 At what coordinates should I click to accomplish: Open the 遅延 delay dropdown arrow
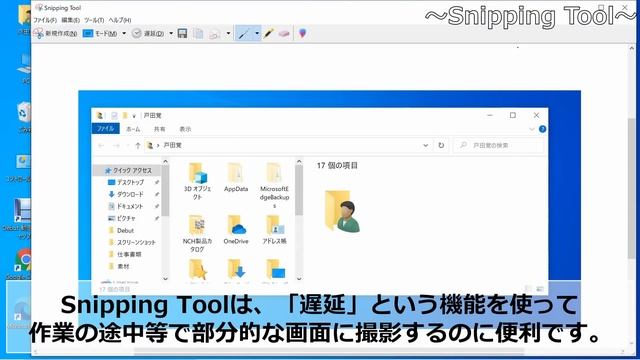[x=171, y=33]
